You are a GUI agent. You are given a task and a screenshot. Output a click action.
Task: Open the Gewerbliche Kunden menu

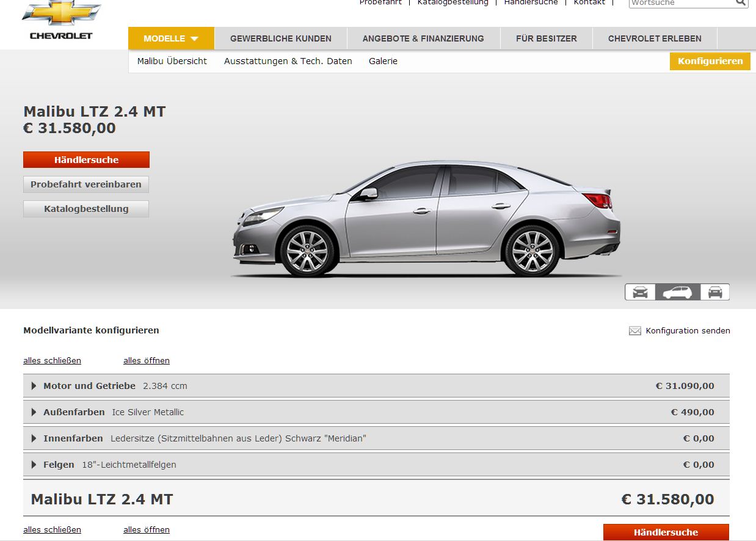tap(280, 38)
